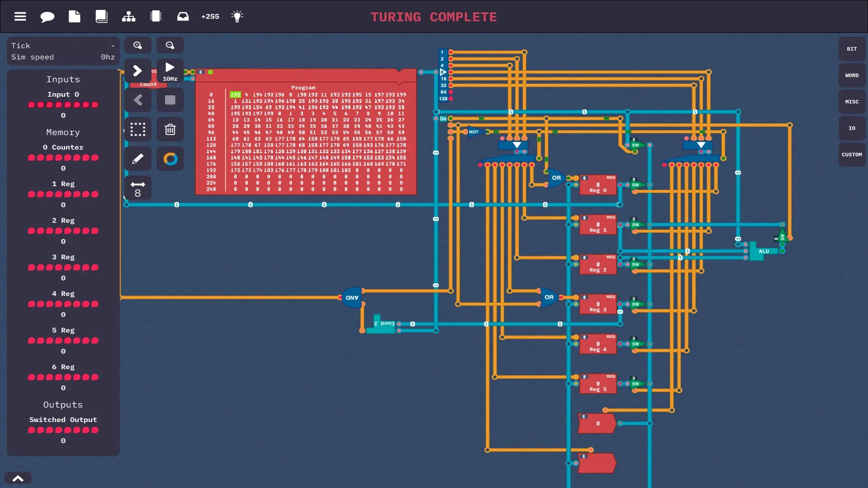Step back with the left arrow
This screenshot has width=868, height=488.
point(138,100)
